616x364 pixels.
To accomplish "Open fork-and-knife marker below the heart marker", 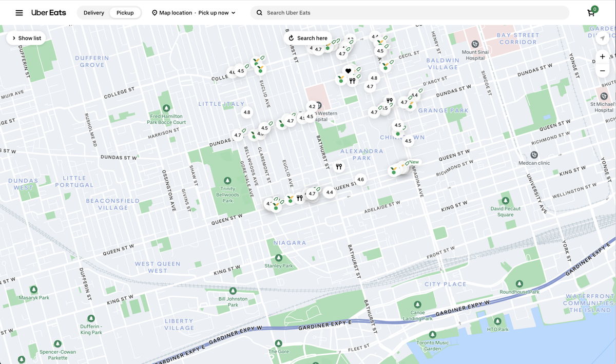I will 352,81.
